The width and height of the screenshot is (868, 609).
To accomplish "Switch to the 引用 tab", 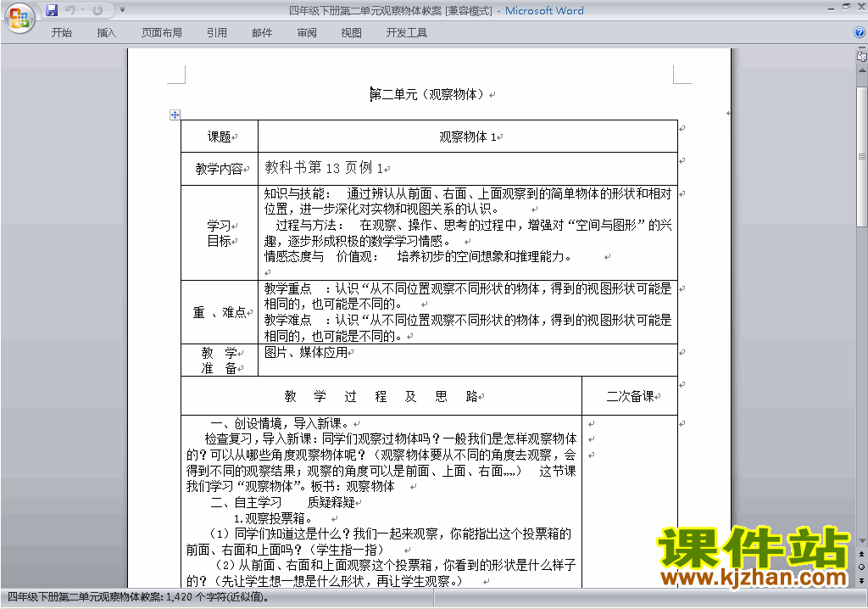I will (x=216, y=33).
